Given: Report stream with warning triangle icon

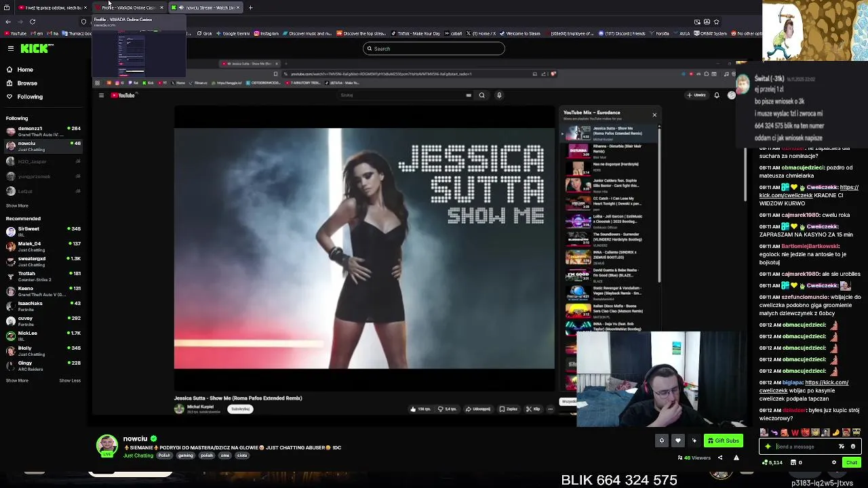Looking at the screenshot, I should (x=736, y=457).
